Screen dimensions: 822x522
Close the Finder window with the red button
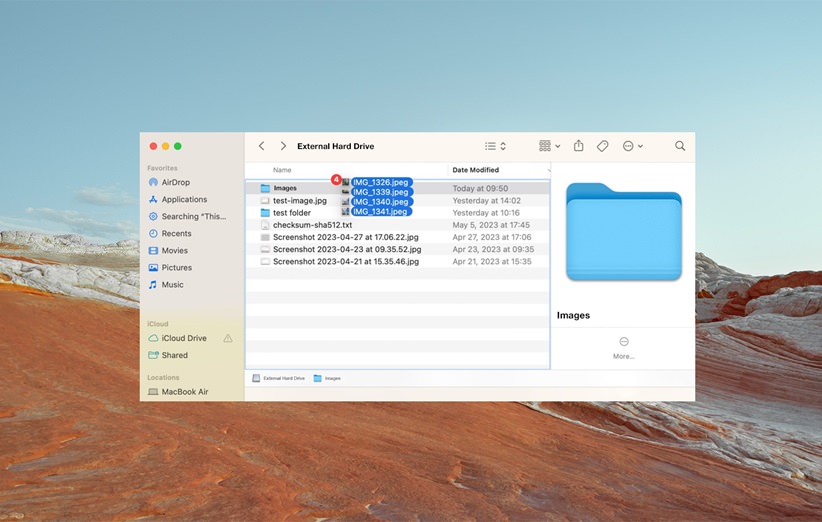[x=153, y=146]
